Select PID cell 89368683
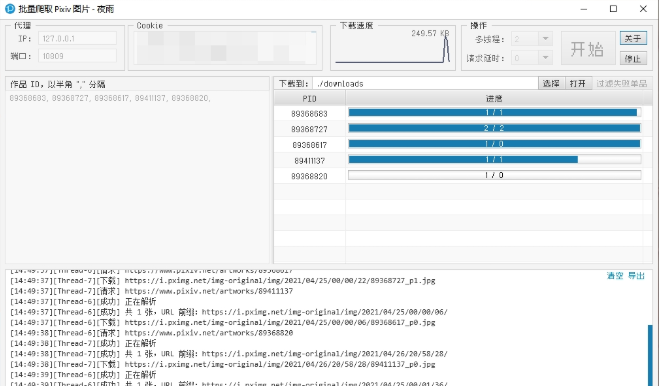 [x=309, y=114]
